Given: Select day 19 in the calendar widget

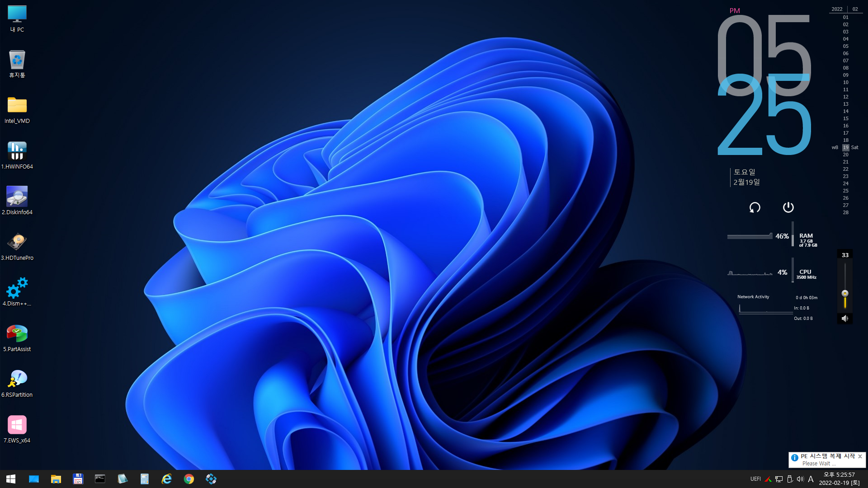Looking at the screenshot, I should (x=845, y=147).
